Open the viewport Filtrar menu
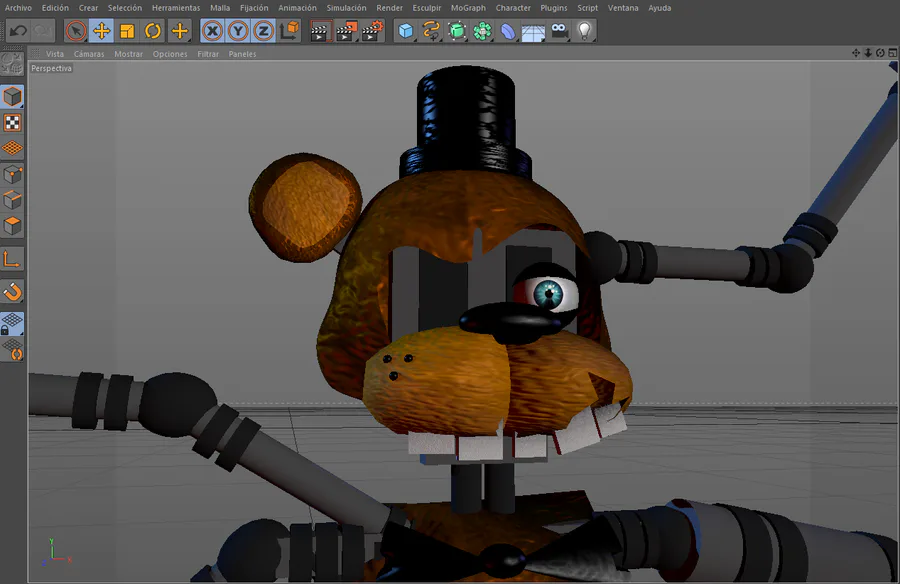 pos(208,54)
